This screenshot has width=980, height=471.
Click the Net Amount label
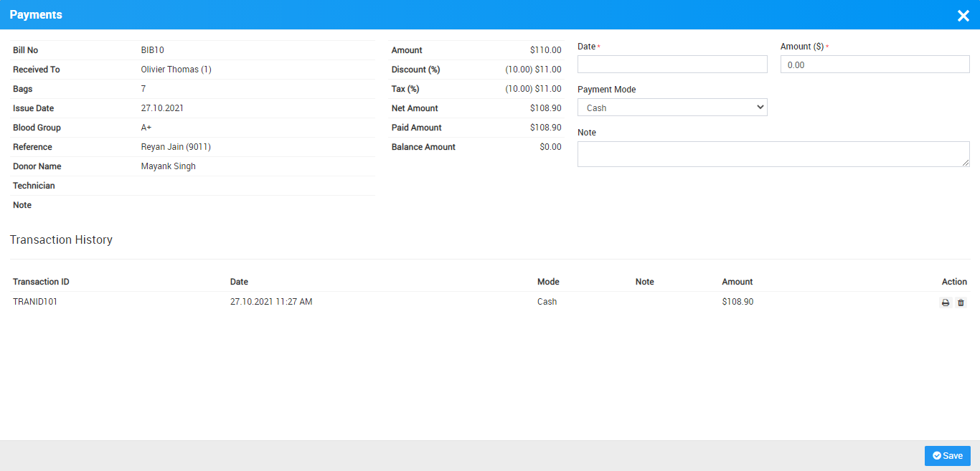click(x=415, y=108)
